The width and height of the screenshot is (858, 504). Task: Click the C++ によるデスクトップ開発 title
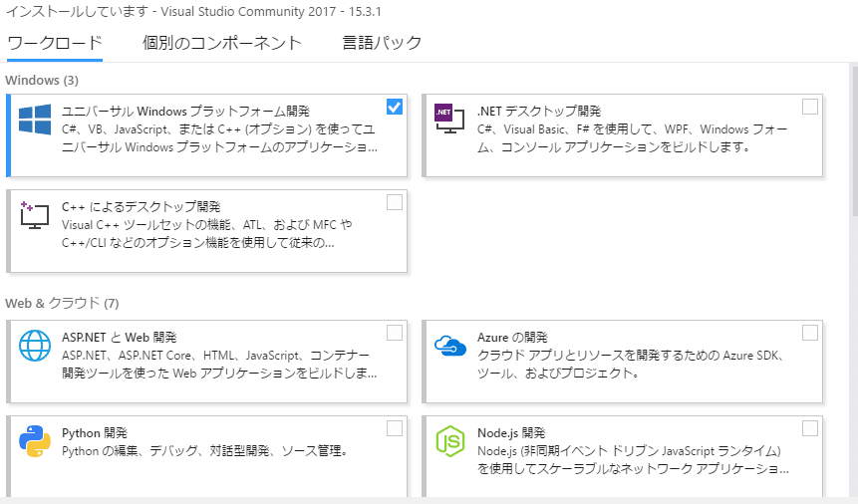click(x=142, y=207)
